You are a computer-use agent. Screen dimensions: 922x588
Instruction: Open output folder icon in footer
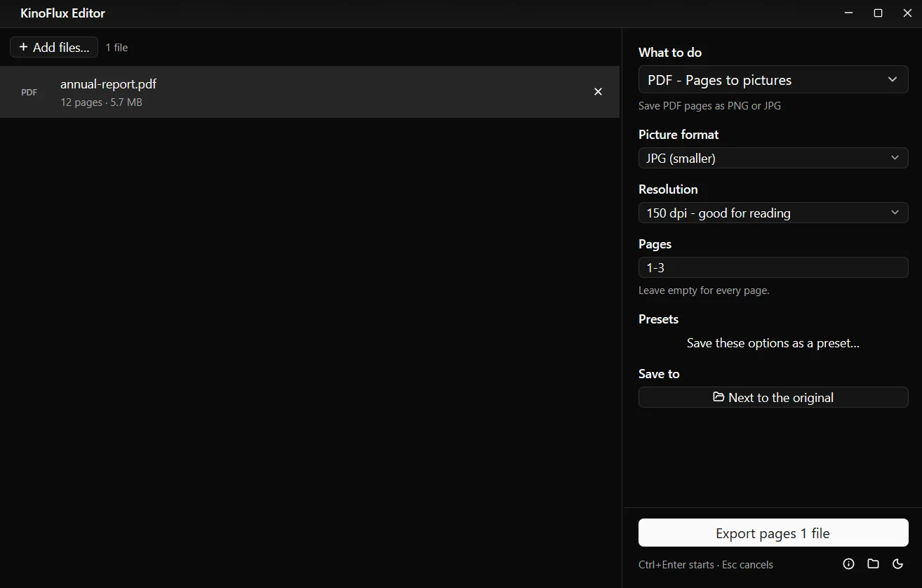click(x=873, y=563)
